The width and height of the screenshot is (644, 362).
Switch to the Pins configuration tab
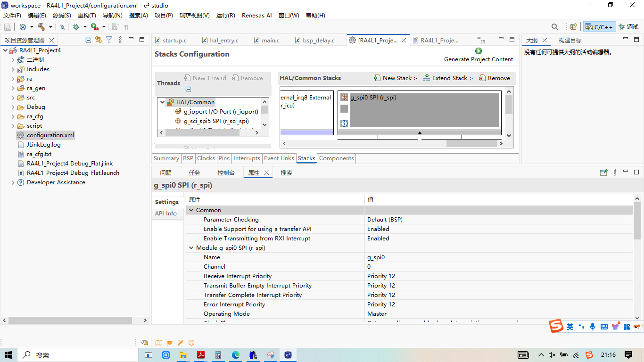tap(224, 158)
